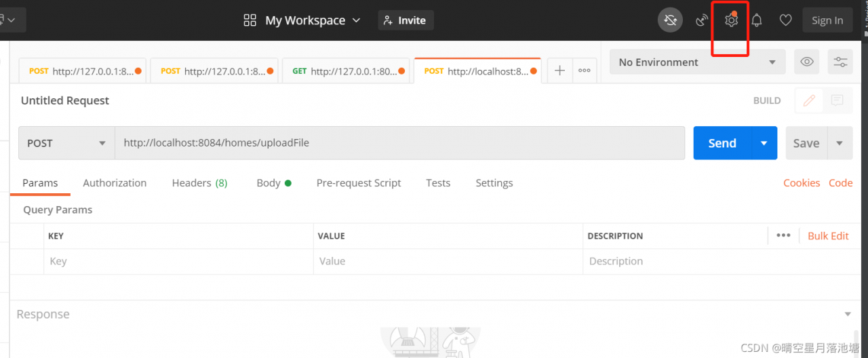Add a new request tab
This screenshot has width=868, height=358.
click(559, 71)
